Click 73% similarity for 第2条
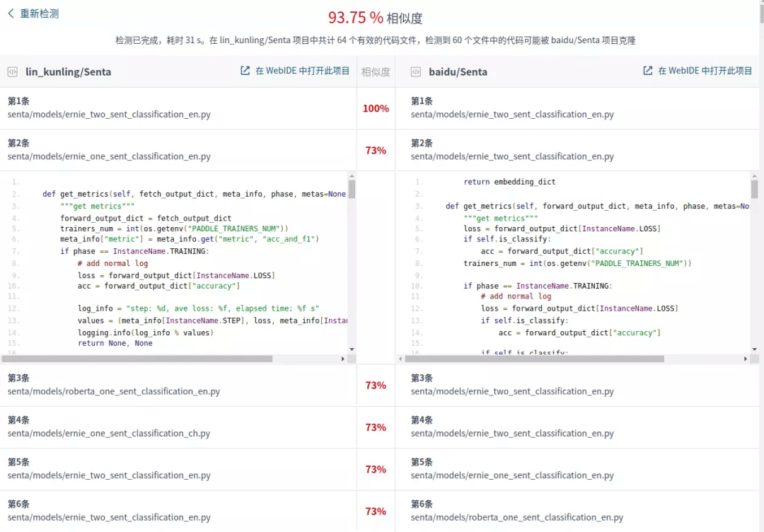Screen dimensions: 764x532 point(376,151)
